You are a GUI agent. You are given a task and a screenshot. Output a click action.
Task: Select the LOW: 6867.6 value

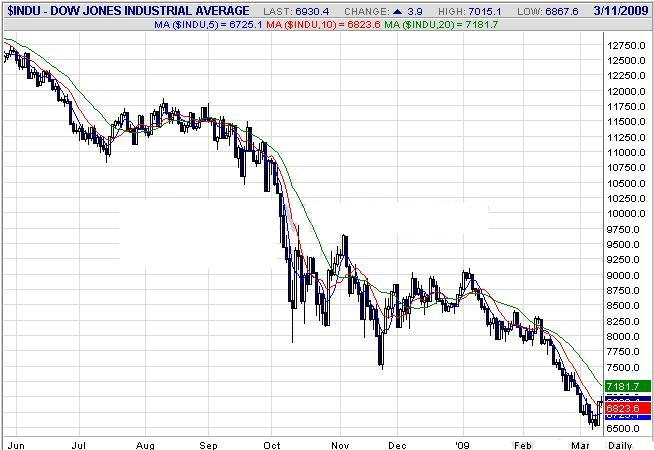[x=548, y=11]
